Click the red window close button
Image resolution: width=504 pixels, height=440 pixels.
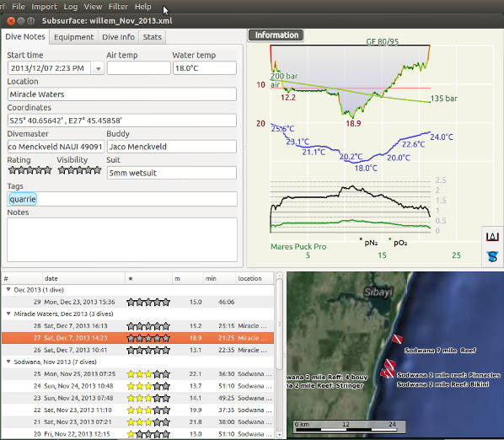point(11,21)
